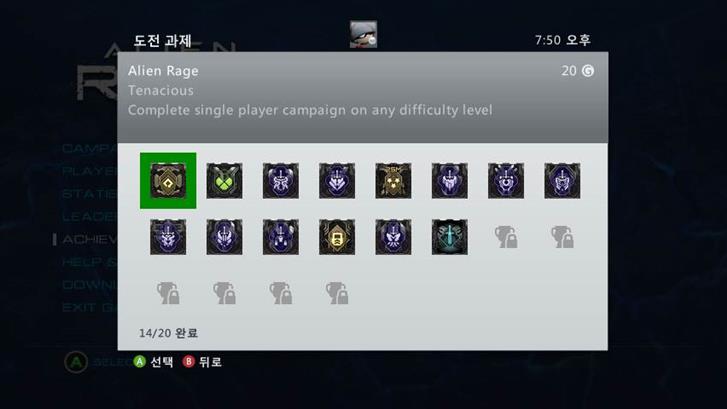Select the LEADERBOARDS item in background menu
Screen dimensions: 727x409
(x=89, y=217)
